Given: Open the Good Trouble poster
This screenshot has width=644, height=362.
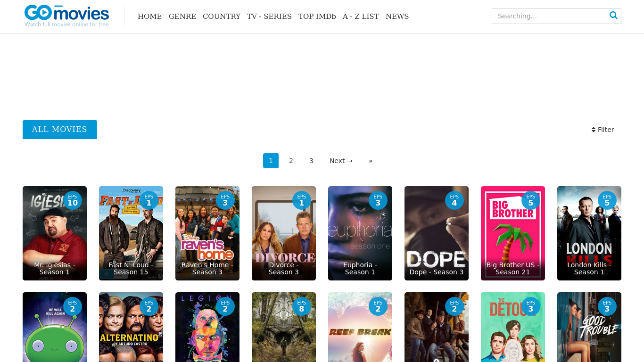Looking at the screenshot, I should pos(589,327).
